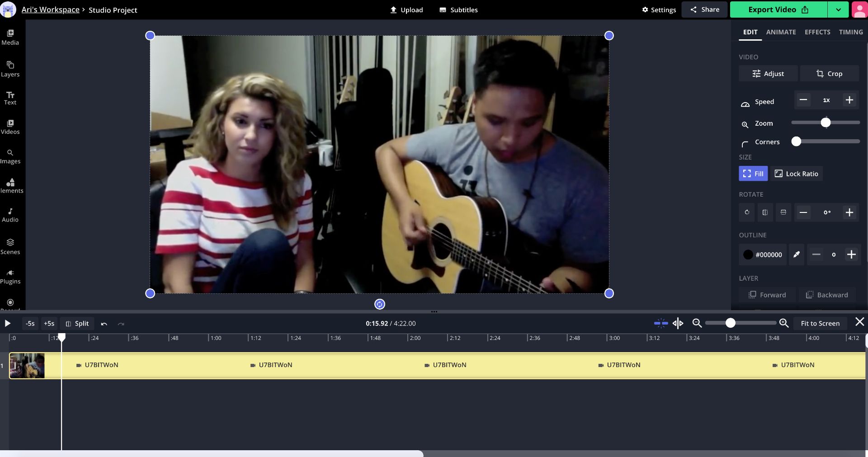Screen dimensions: 868x457
Task: Toggle the Fill size option
Action: [753, 174]
